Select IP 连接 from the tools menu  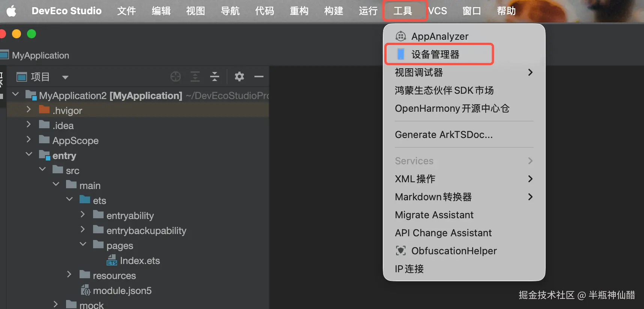point(464,269)
